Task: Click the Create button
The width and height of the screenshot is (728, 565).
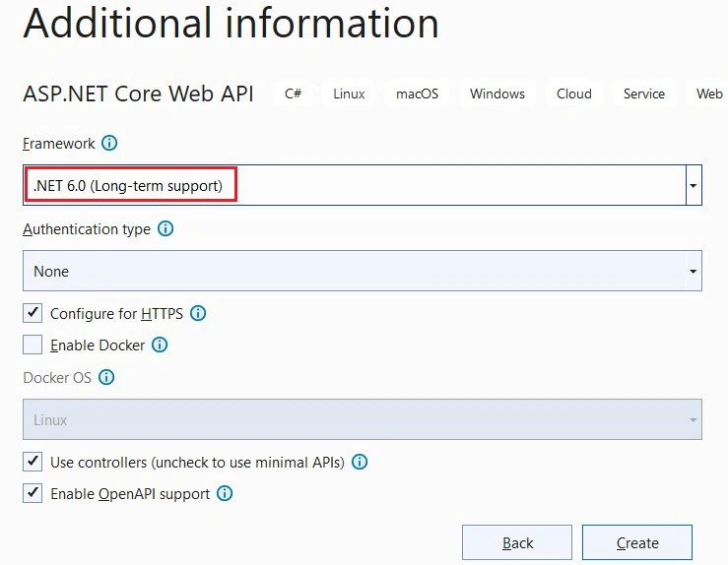Action: point(637,542)
